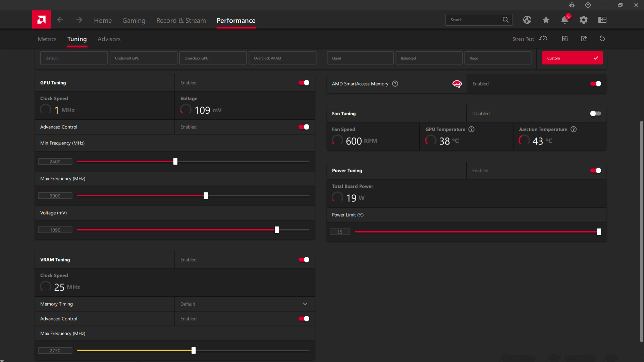
Task: Go forward with the right arrow
Action: click(x=79, y=20)
